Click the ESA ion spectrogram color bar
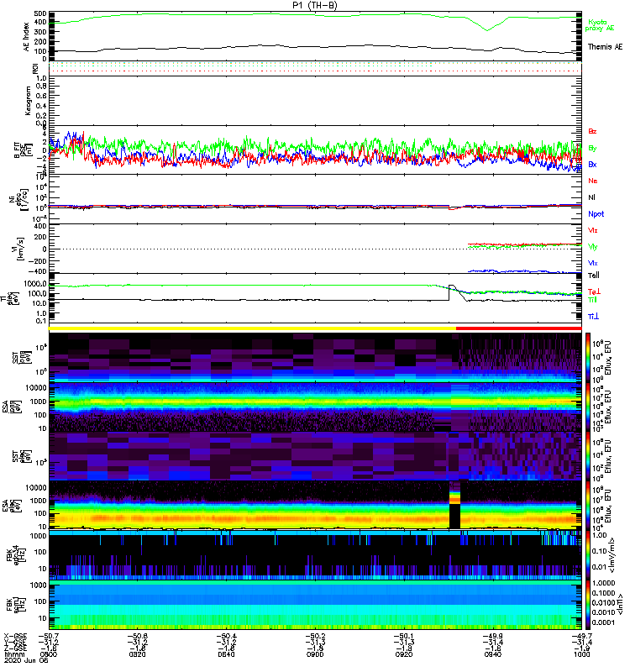 588,407
